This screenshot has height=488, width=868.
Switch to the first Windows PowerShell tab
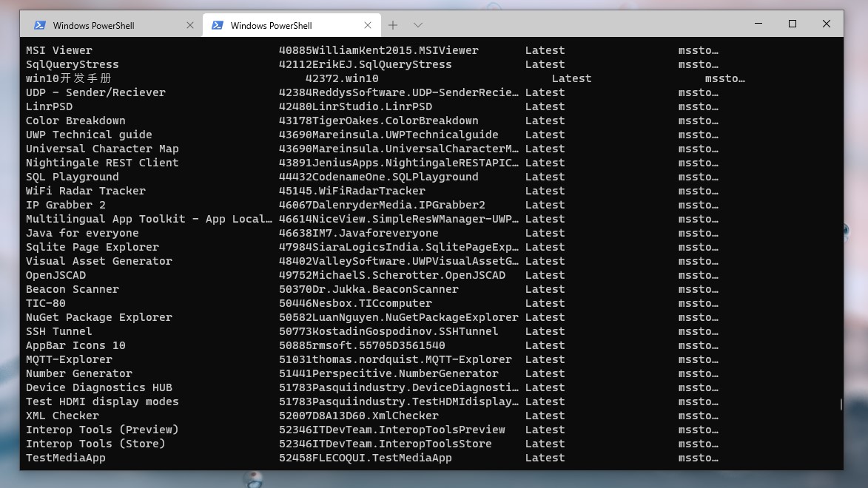tap(112, 25)
